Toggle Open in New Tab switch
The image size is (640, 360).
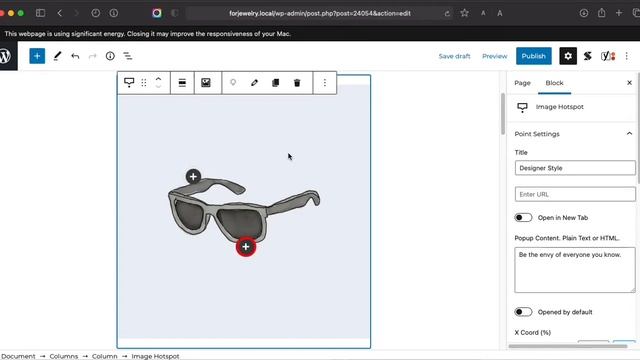coord(523,218)
